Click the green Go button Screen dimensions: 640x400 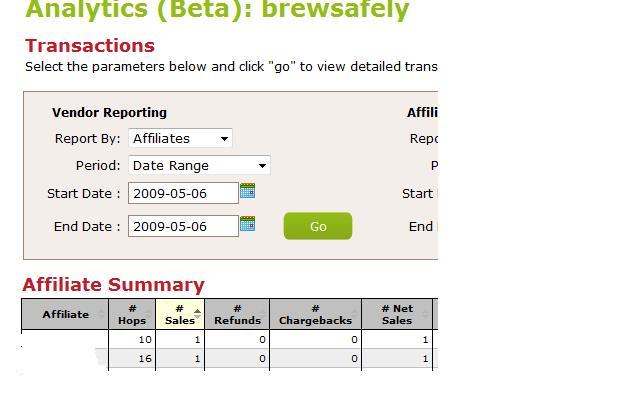tap(318, 226)
